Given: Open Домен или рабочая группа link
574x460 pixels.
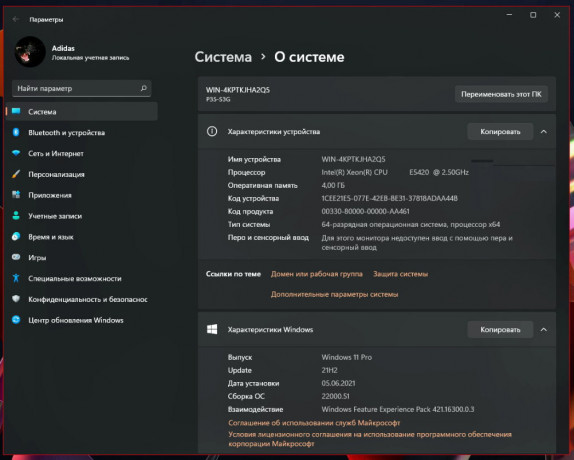Looking at the screenshot, I should (317, 274).
